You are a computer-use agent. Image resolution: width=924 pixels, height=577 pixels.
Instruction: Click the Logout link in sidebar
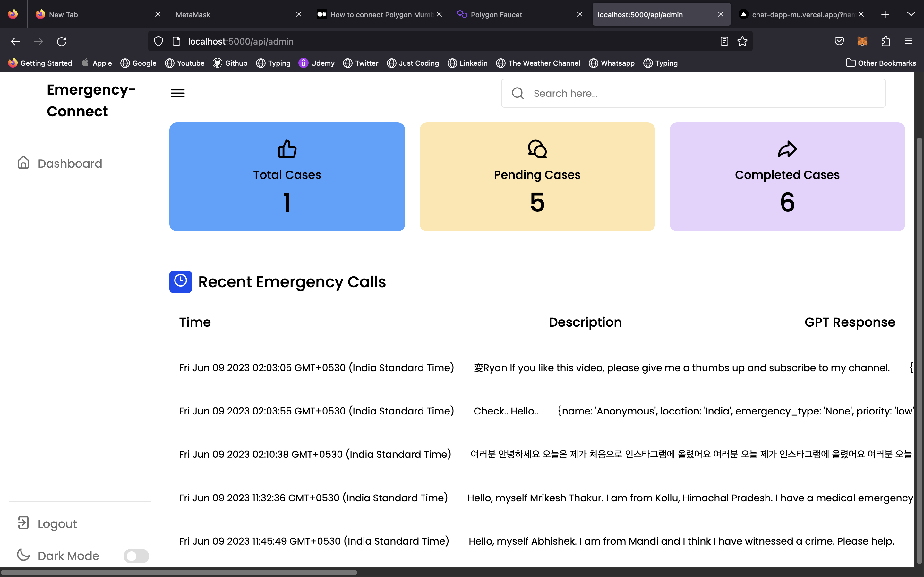[x=57, y=523]
